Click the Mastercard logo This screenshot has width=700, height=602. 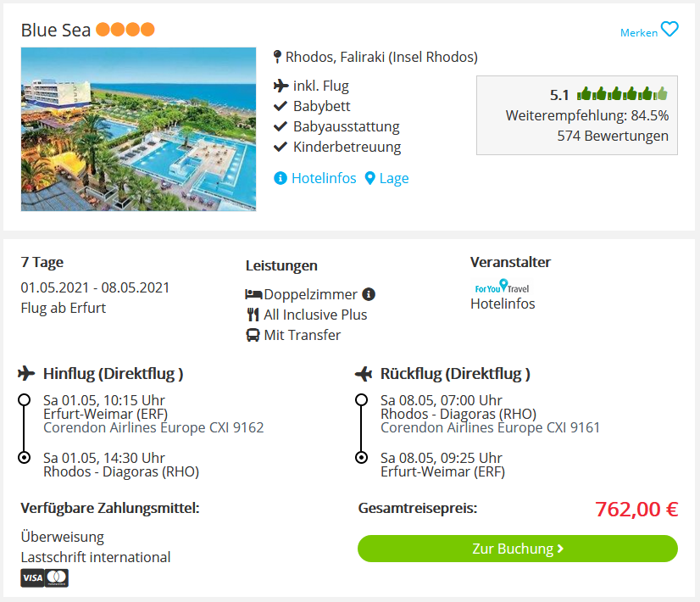(x=56, y=578)
